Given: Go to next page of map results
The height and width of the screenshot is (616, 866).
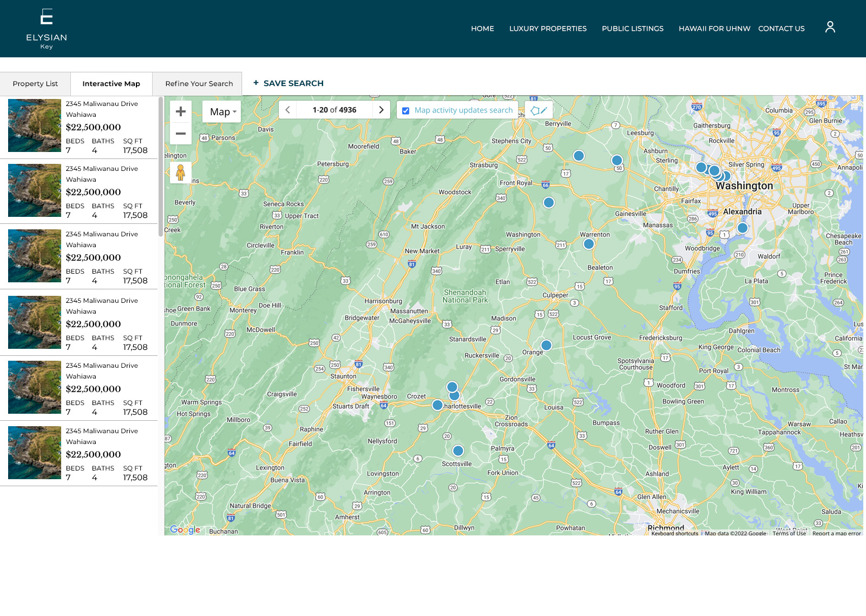Looking at the screenshot, I should coord(381,110).
